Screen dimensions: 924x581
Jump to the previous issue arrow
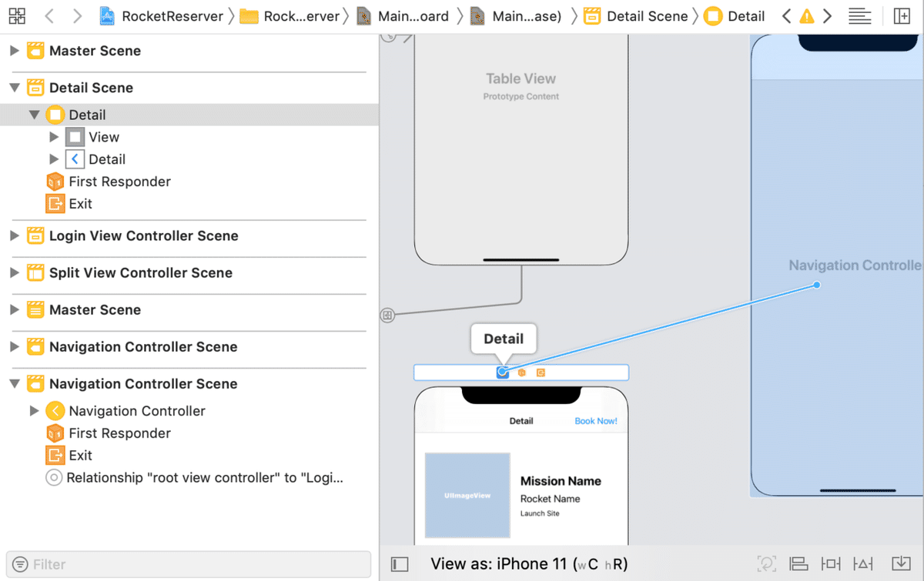tap(785, 16)
